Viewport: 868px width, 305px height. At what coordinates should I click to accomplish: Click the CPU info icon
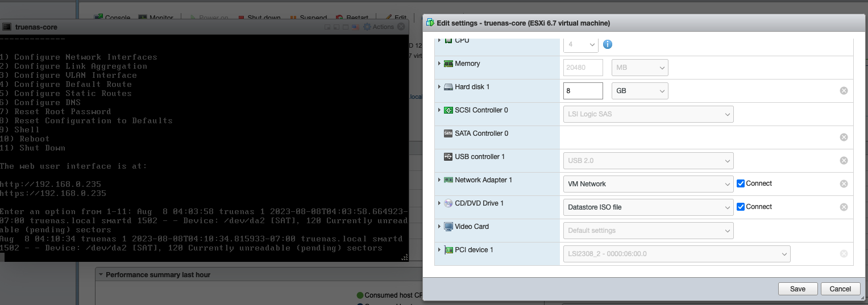[x=607, y=44]
